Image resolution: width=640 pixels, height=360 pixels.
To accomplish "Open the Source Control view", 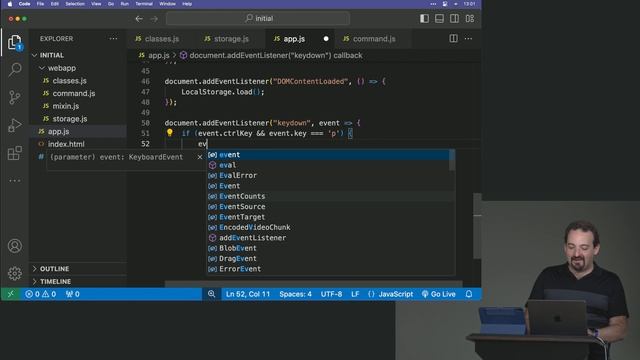I will [15, 97].
